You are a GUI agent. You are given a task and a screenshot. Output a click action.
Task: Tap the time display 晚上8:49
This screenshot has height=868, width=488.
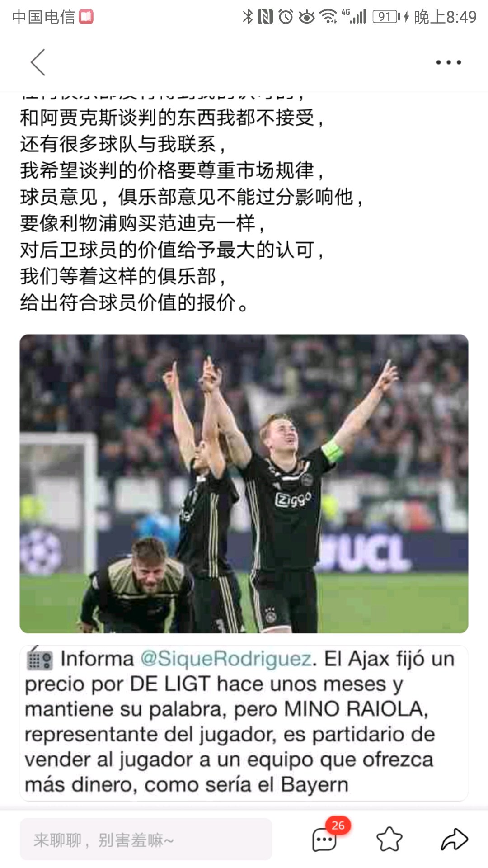click(445, 17)
